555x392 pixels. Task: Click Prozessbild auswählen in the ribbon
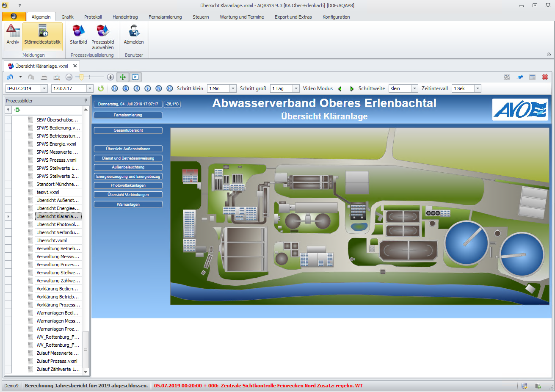click(103, 37)
